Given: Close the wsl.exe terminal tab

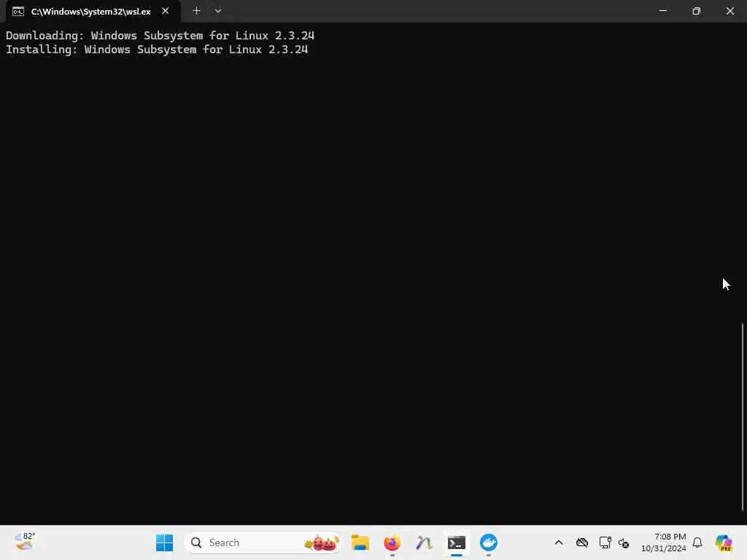Looking at the screenshot, I should click(x=166, y=11).
